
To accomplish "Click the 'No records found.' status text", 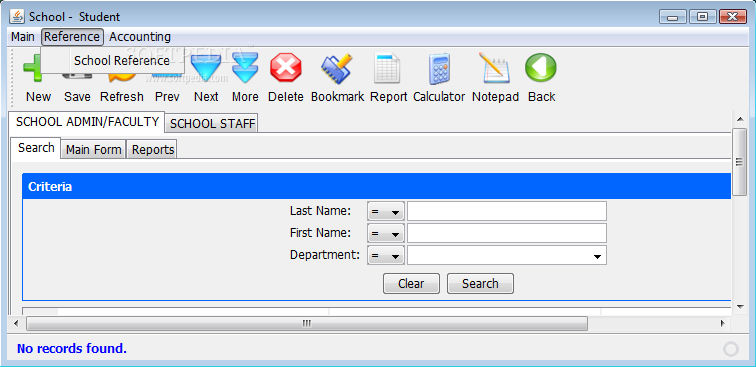I will click(72, 348).
